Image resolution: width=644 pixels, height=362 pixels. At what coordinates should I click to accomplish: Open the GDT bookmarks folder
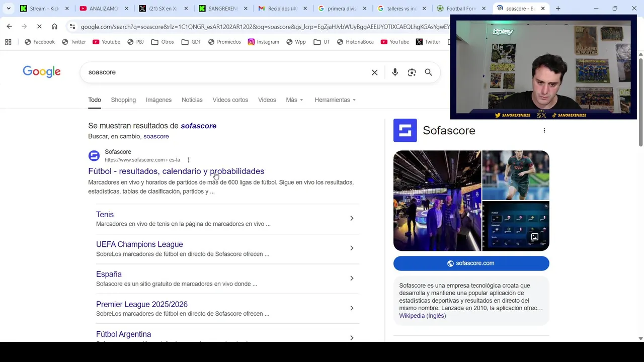pyautogui.click(x=191, y=42)
